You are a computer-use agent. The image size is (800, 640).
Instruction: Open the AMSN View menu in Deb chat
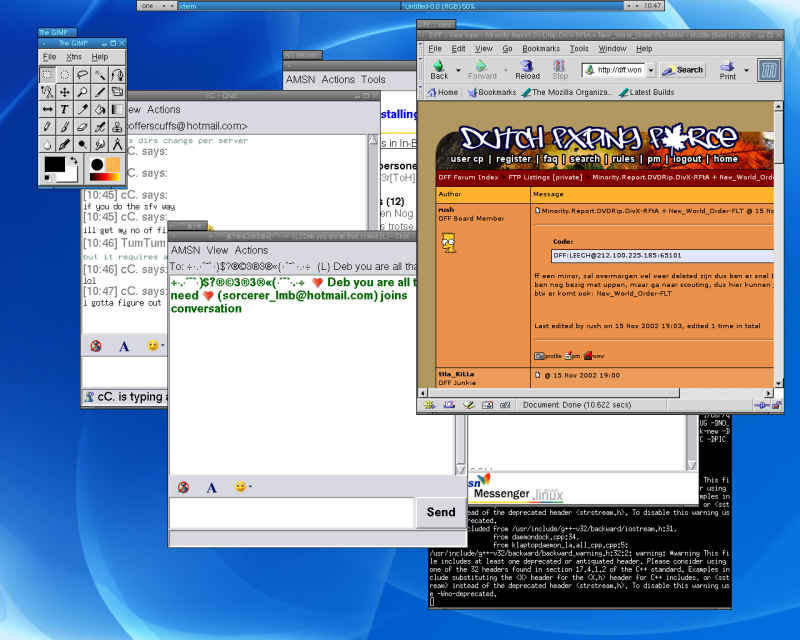(x=217, y=250)
